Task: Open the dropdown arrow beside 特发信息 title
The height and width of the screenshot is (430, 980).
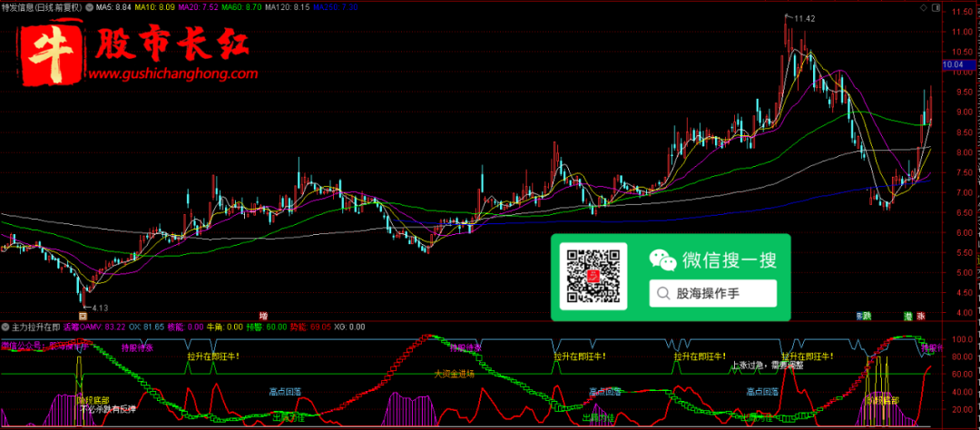Action: 89,7
